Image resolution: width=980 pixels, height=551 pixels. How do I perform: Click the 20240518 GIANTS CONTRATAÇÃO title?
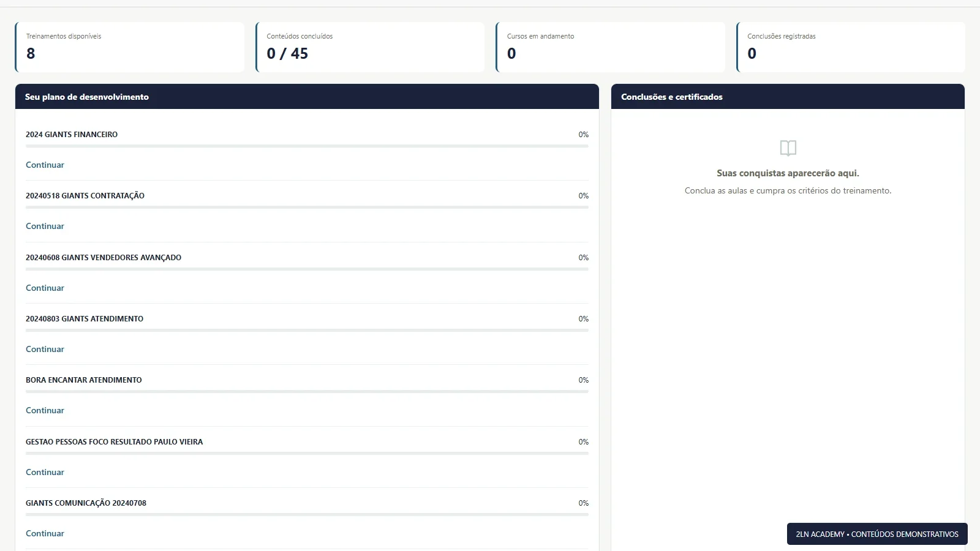[85, 196]
